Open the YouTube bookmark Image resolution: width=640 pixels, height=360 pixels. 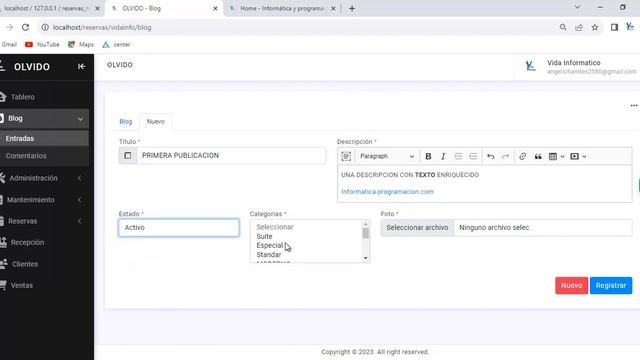pos(42,44)
